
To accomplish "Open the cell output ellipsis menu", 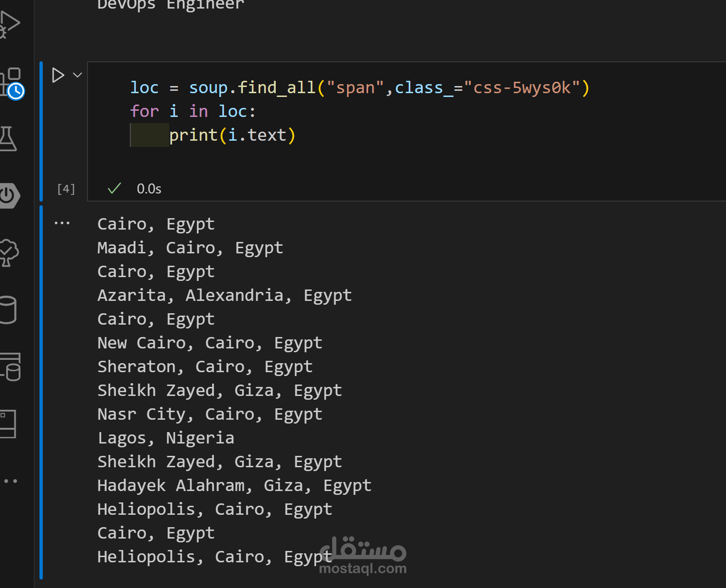I will coord(62,223).
